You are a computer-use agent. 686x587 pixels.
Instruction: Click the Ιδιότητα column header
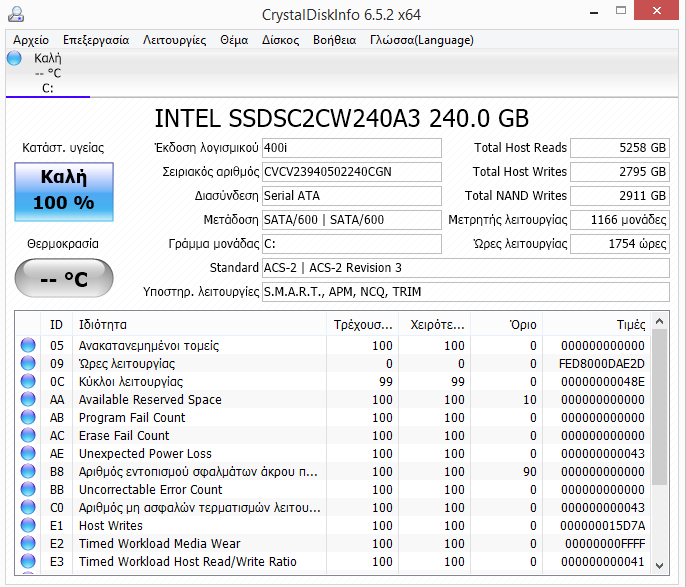click(x=200, y=325)
